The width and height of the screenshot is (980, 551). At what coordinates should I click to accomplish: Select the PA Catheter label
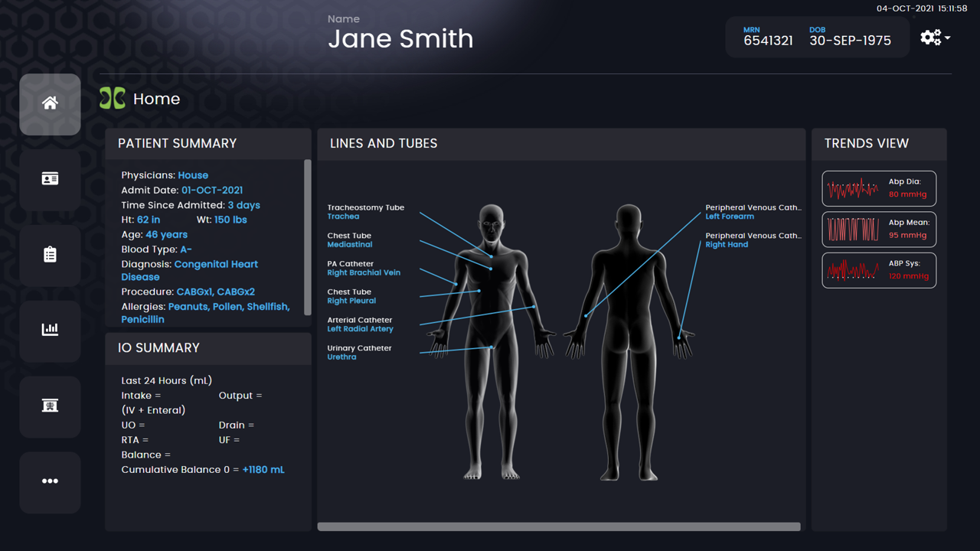pos(364,268)
